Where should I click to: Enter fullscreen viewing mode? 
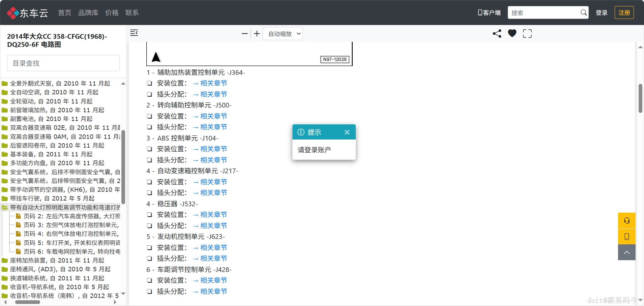click(527, 33)
